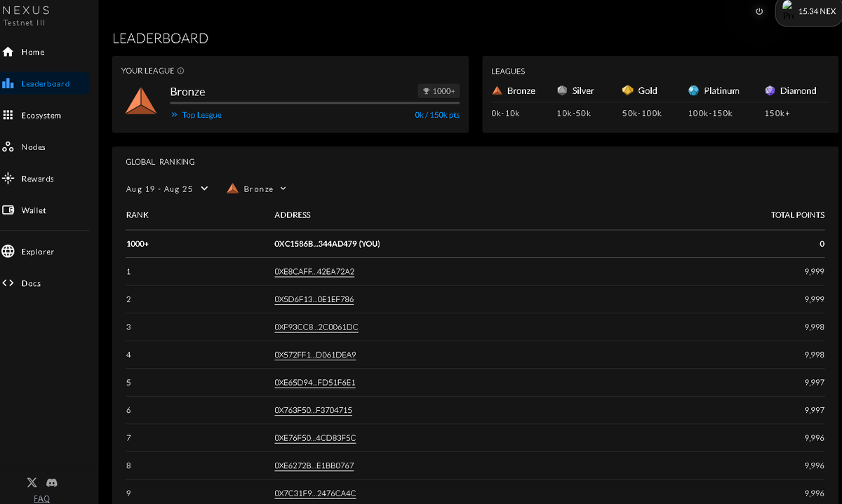The width and height of the screenshot is (842, 504).
Task: Open the FAQ link
Action: pyautogui.click(x=41, y=498)
